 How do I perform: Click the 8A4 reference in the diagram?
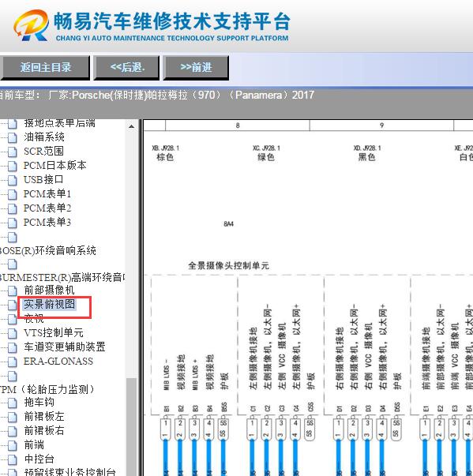tap(229, 224)
